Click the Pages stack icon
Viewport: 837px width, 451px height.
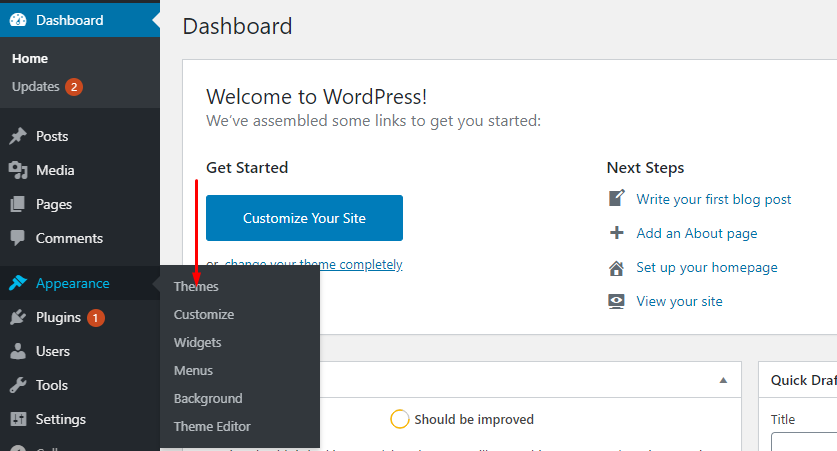click(x=18, y=204)
